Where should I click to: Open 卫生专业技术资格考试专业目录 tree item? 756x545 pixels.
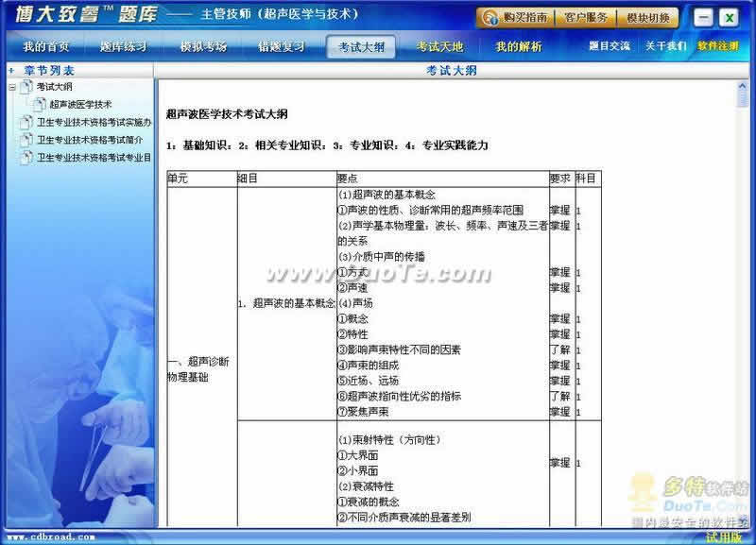[94, 158]
